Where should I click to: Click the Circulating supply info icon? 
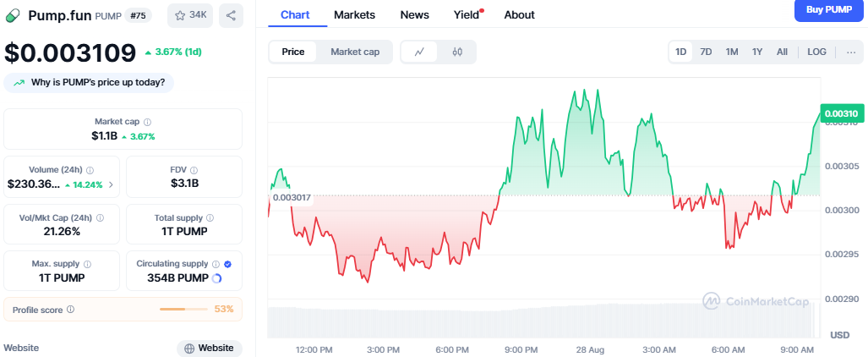216,264
